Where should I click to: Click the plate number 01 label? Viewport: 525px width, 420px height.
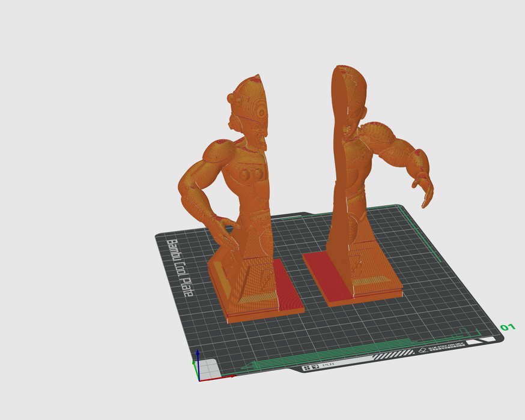[x=508, y=327]
